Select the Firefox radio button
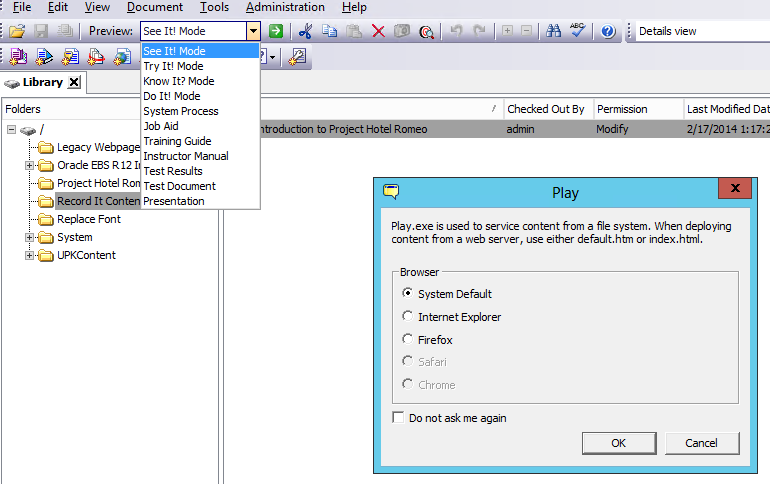Screen dimensions: 770x484 coord(407,340)
